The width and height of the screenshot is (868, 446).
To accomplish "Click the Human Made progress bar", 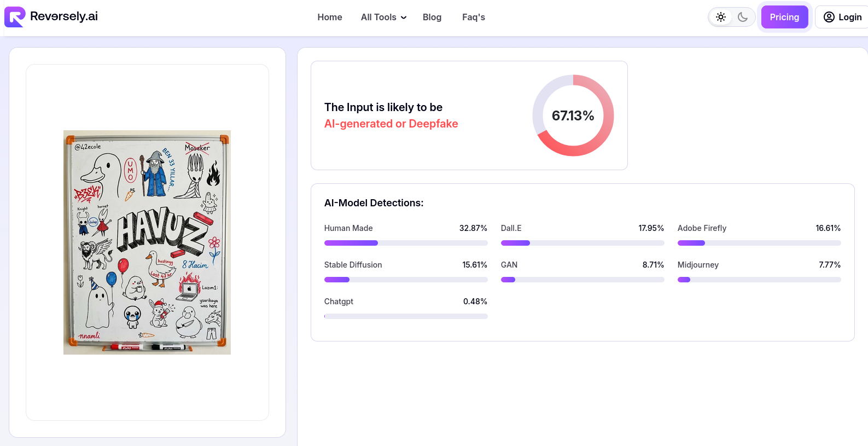I will point(405,243).
